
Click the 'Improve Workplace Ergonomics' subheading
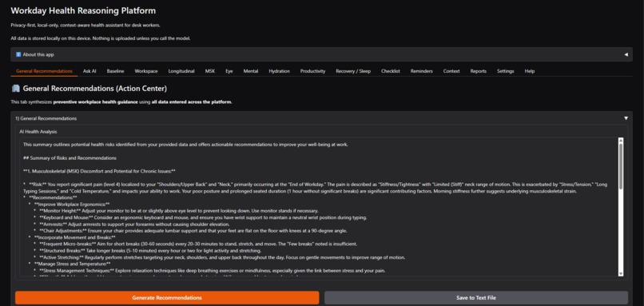pos(69,205)
